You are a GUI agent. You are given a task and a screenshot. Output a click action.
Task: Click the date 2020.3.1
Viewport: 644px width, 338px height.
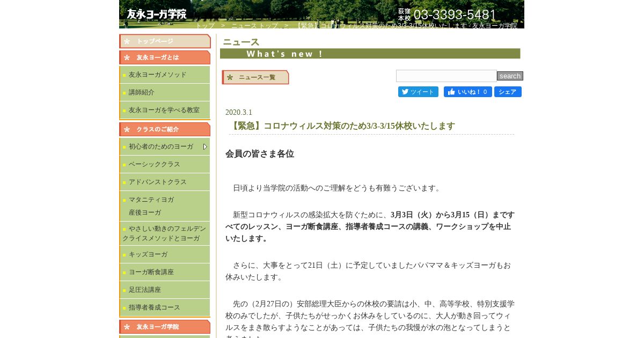[239, 112]
